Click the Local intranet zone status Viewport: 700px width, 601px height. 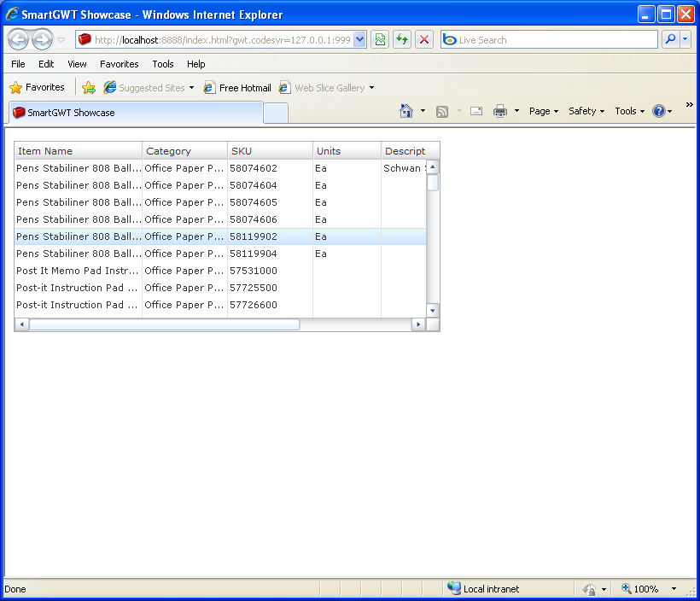coord(483,589)
